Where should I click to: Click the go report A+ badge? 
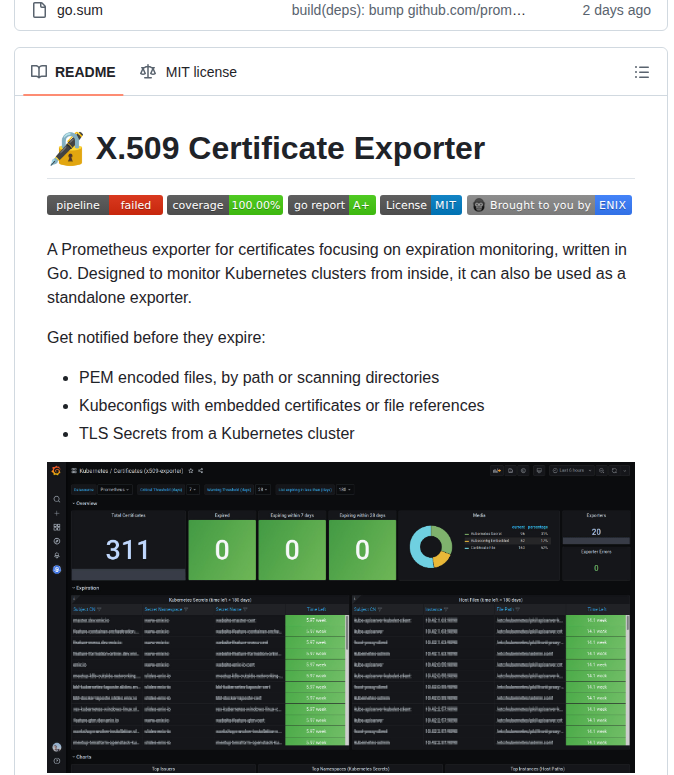pyautogui.click(x=332, y=205)
